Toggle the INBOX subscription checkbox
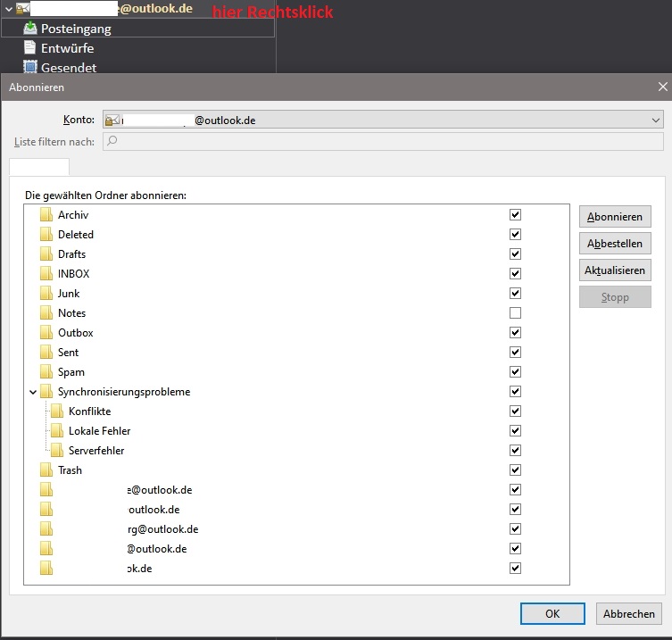Viewport: 672px width, 640px height. point(515,273)
